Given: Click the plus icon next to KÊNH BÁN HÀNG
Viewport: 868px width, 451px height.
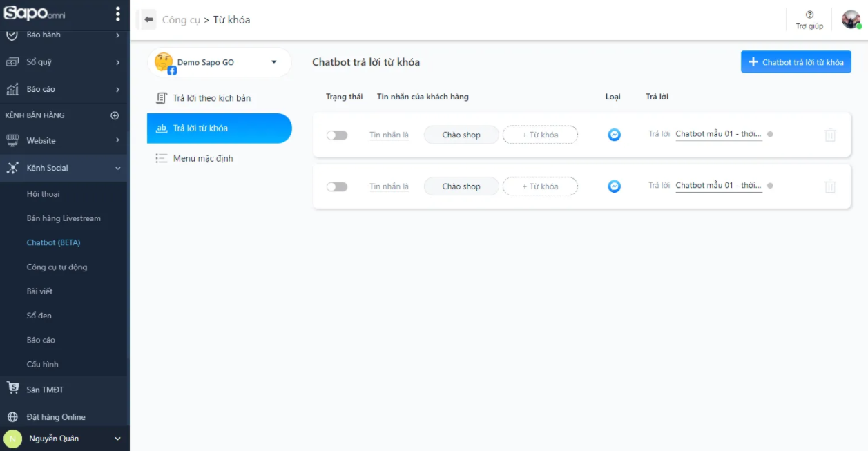Looking at the screenshot, I should [115, 115].
